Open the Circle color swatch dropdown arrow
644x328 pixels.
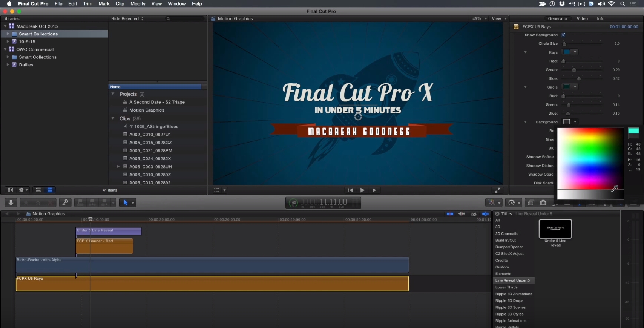click(x=575, y=87)
